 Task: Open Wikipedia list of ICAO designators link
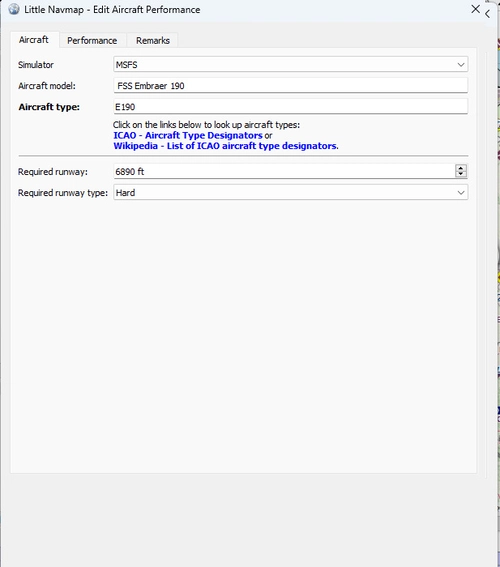[x=225, y=146]
